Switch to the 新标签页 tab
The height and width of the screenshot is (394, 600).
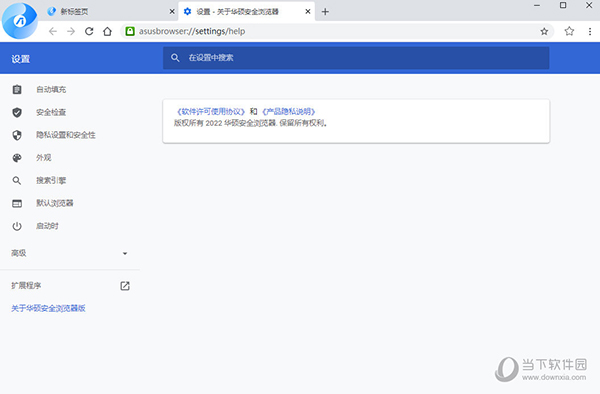(109, 12)
